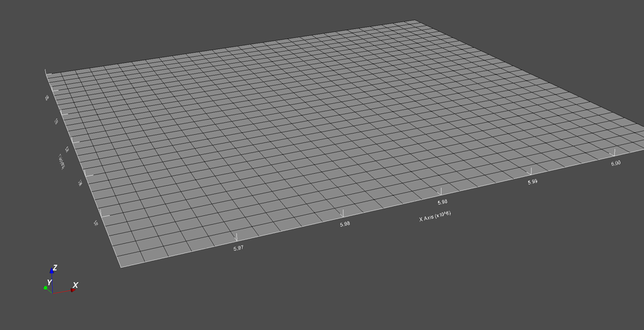Image resolution: width=644 pixels, height=330 pixels.
Task: Click the tick mark above the 5.99 label
Action: point(530,171)
